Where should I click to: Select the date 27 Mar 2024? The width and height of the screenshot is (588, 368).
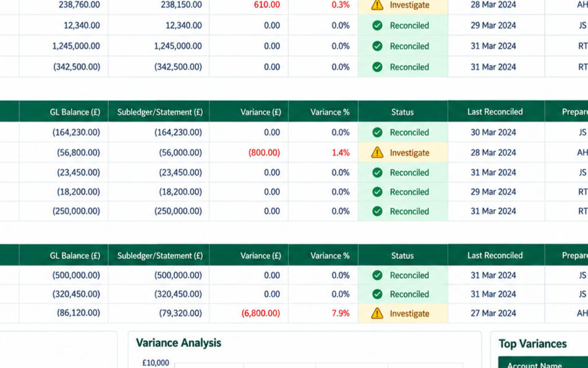[x=493, y=313]
